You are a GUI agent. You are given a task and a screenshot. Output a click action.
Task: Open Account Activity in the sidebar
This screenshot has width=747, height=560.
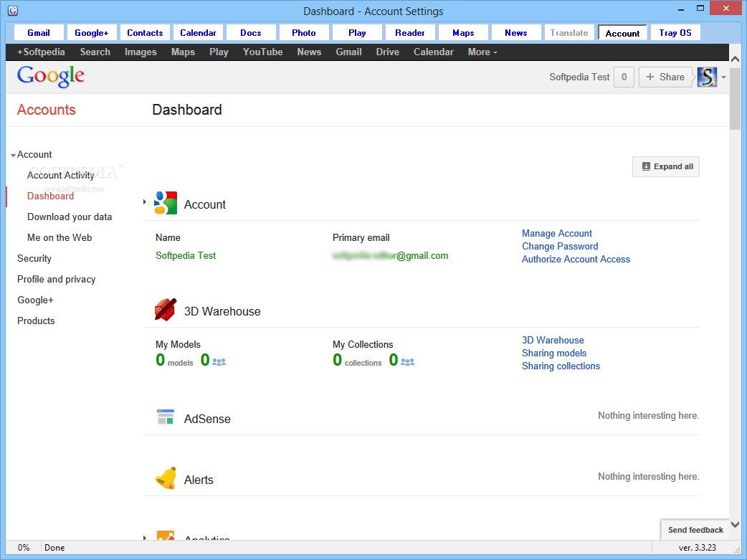coord(60,176)
